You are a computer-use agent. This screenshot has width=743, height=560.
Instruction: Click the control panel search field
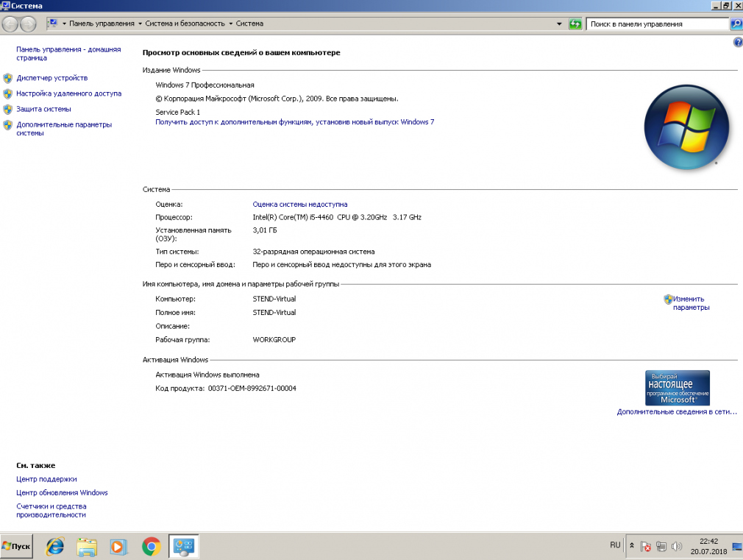657,24
